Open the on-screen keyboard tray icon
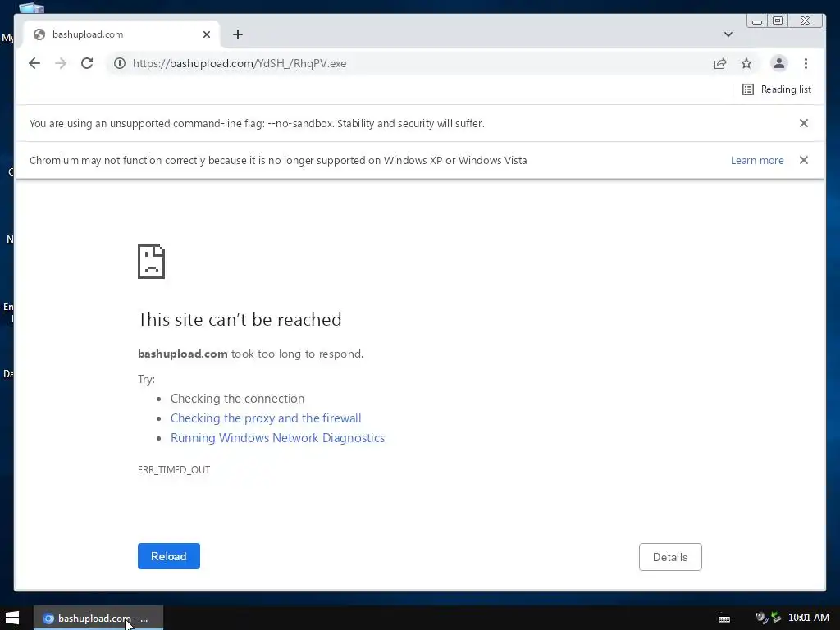Viewport: 840px width, 630px height. (x=724, y=619)
